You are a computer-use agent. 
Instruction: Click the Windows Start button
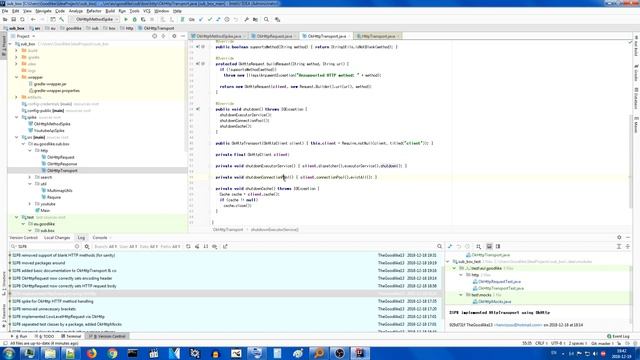pyautogui.click(x=9, y=353)
